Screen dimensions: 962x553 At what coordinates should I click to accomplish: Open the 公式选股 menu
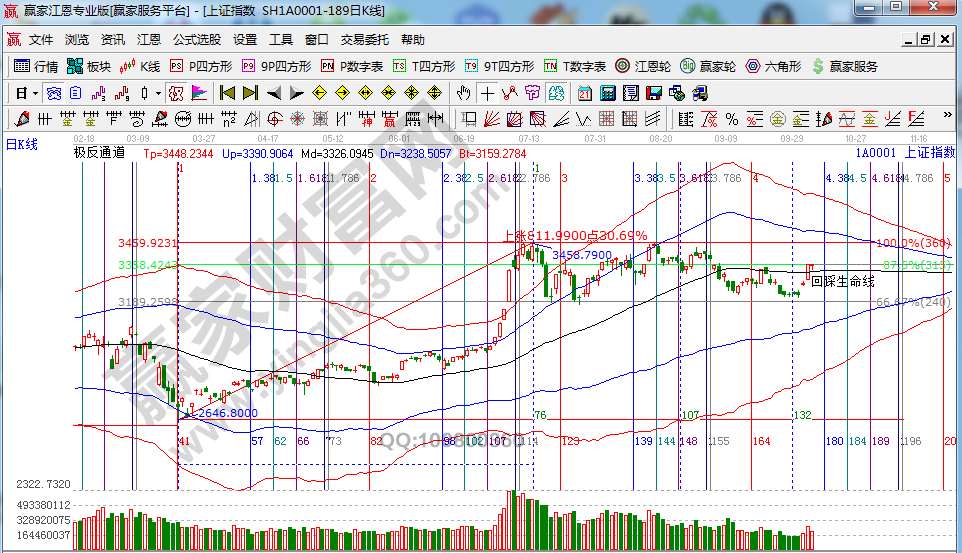point(196,40)
